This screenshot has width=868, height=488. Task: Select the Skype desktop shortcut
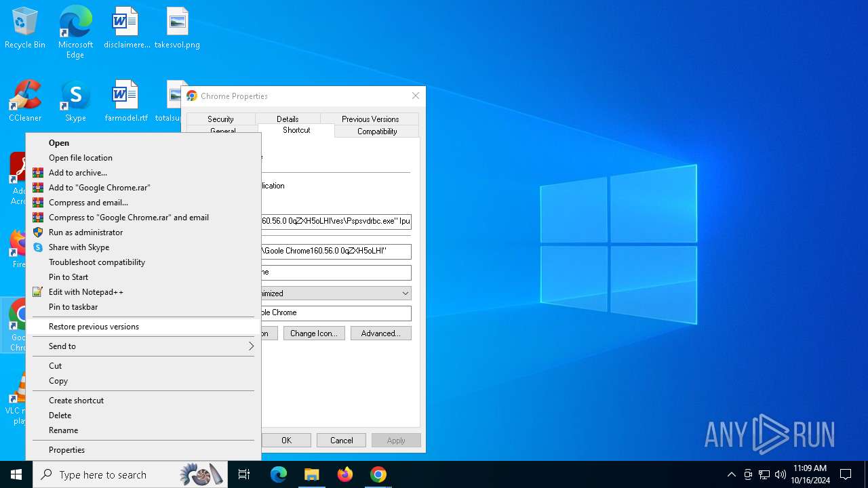[75, 101]
